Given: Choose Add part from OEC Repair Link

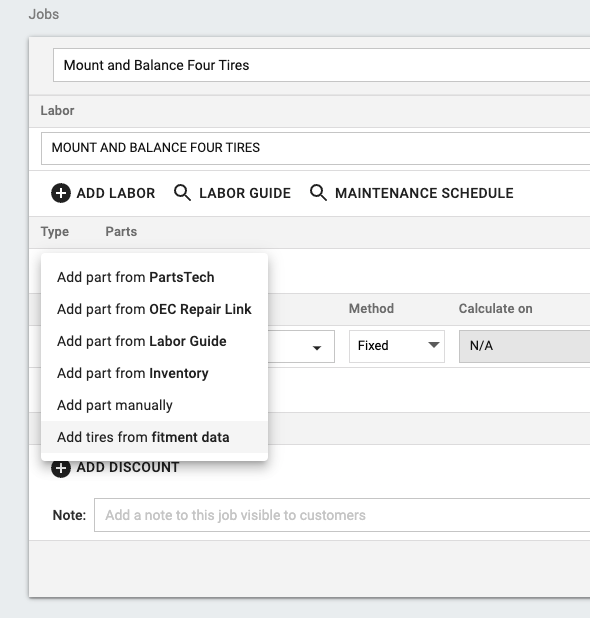Looking at the screenshot, I should point(154,309).
